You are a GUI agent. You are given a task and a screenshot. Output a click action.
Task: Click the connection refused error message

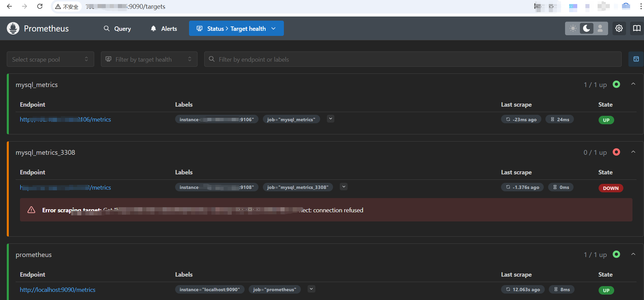[203, 210]
